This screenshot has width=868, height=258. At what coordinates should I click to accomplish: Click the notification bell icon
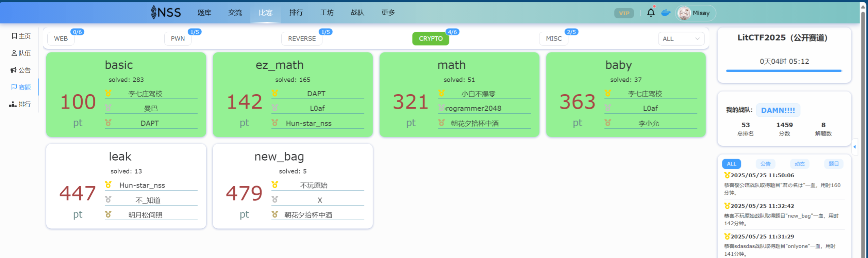click(650, 13)
